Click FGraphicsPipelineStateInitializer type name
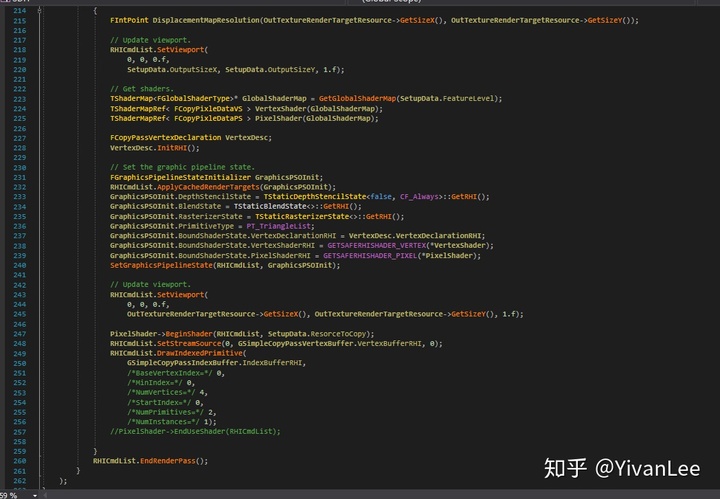Image resolution: width=720 pixels, height=499 pixels. click(x=180, y=177)
